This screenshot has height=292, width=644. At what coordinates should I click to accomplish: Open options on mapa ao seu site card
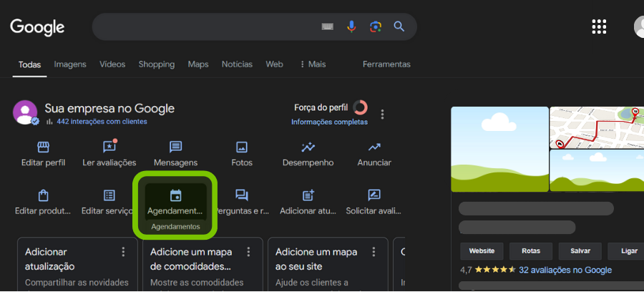374,252
